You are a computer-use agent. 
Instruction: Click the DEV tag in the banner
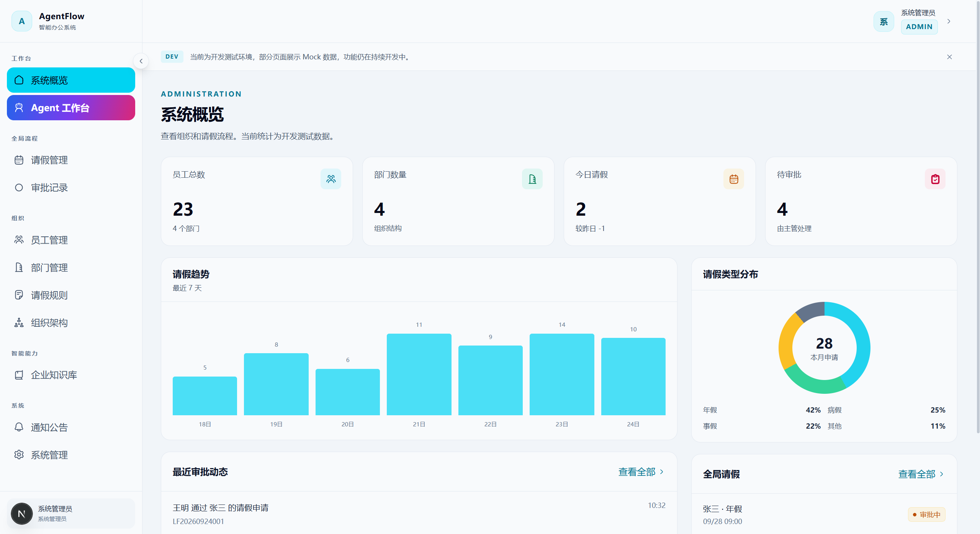(x=172, y=57)
